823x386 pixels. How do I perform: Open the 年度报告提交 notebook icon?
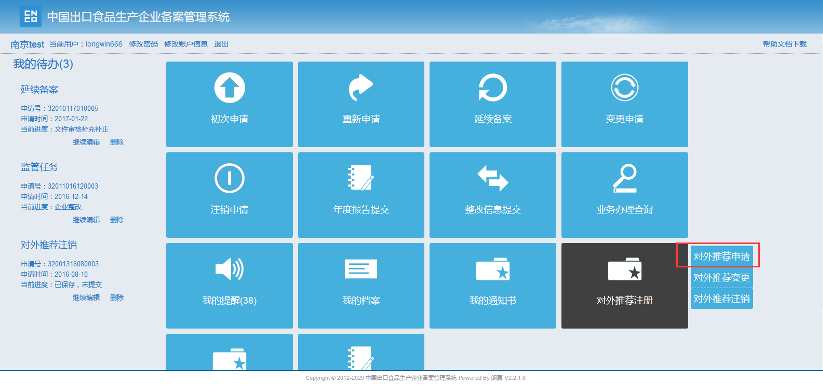click(x=361, y=178)
